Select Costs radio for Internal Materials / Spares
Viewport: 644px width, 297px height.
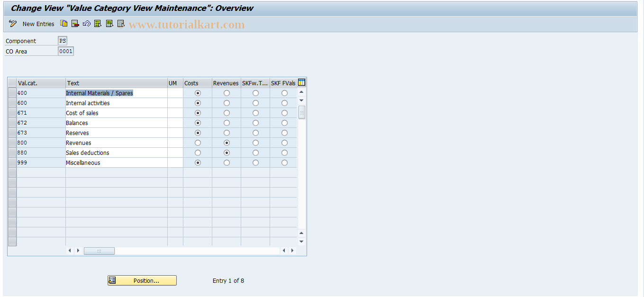[x=198, y=93]
